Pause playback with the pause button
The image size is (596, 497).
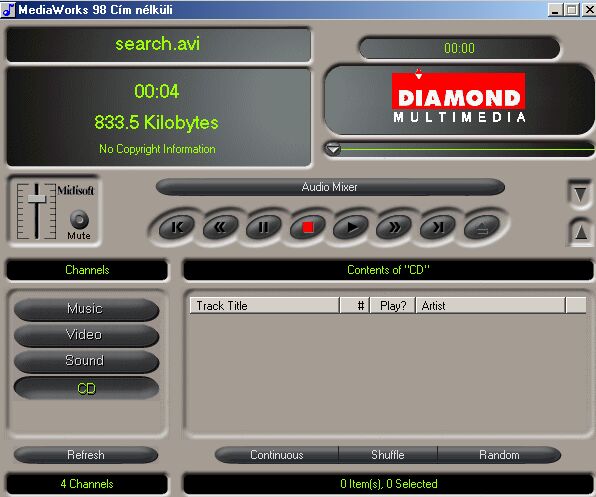point(263,227)
